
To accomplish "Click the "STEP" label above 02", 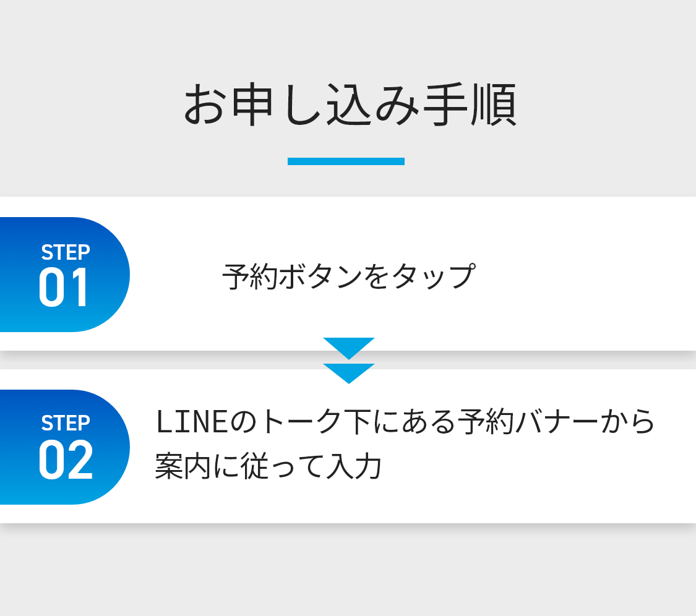I will tap(66, 423).
